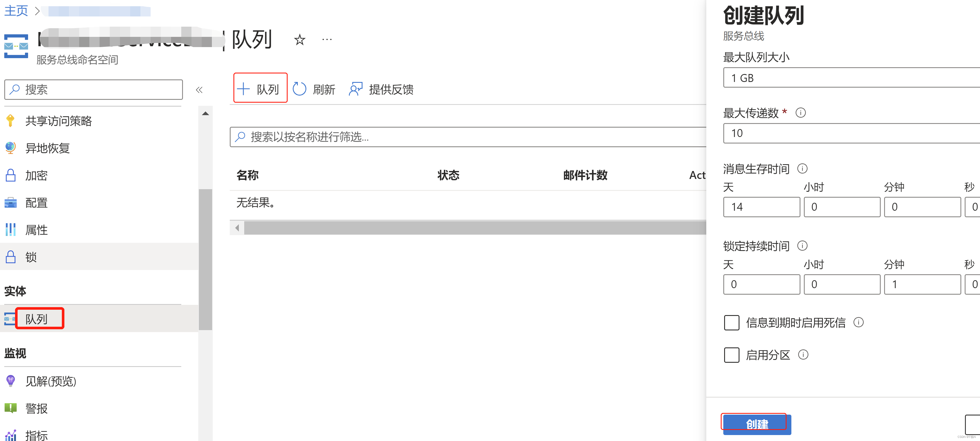Open 锁 from the sidebar
This screenshot has width=980, height=441.
point(31,257)
